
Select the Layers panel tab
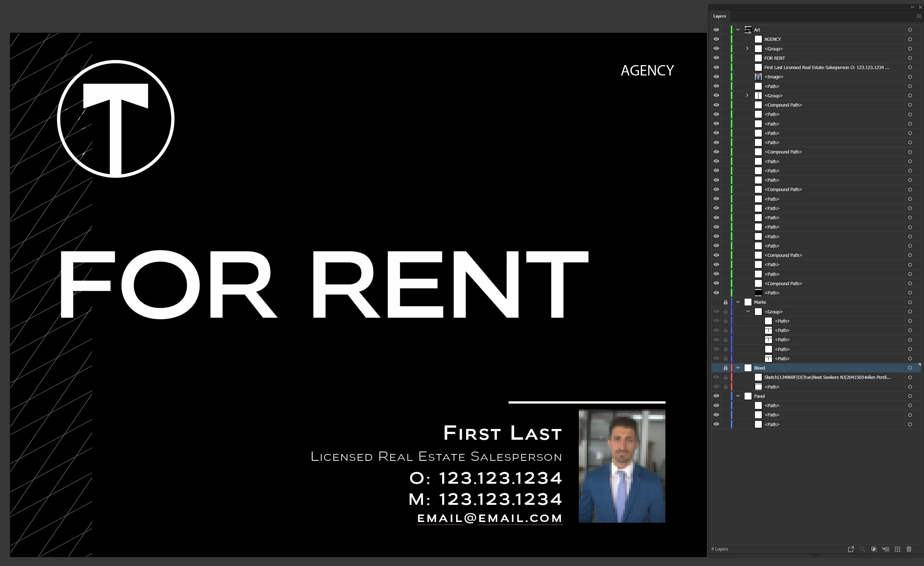click(719, 16)
